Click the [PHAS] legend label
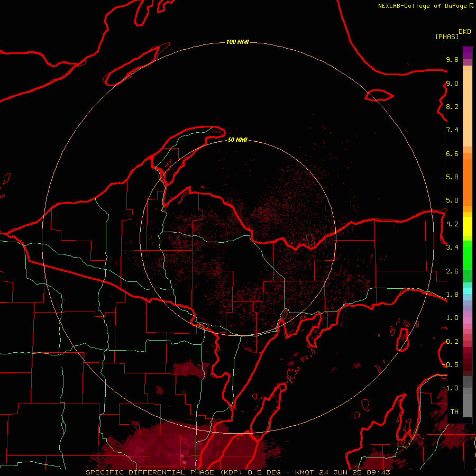 pos(447,37)
